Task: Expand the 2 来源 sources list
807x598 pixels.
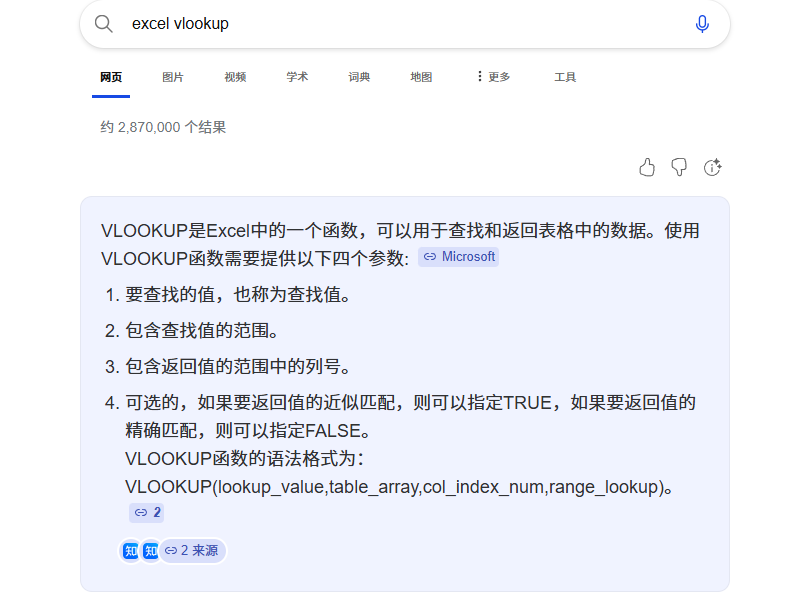Action: coord(190,551)
